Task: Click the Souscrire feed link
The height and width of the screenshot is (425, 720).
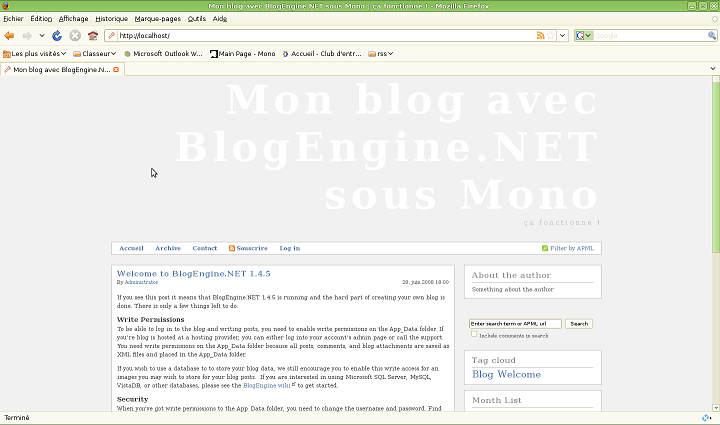Action: (248, 248)
